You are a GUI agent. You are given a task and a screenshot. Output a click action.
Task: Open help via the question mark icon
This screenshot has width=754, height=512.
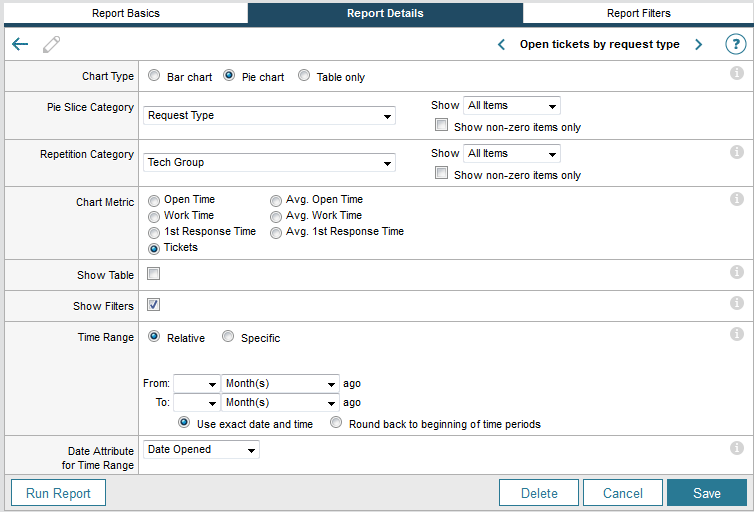(x=736, y=44)
